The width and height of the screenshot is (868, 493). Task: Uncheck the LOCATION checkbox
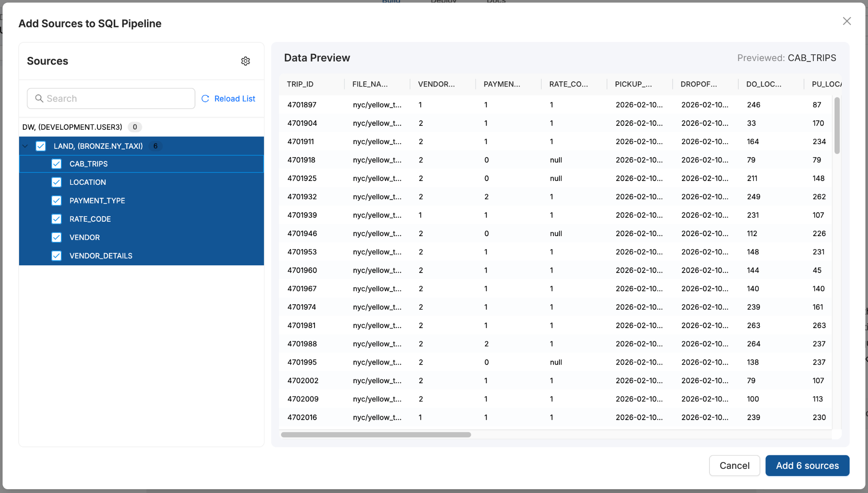point(56,182)
